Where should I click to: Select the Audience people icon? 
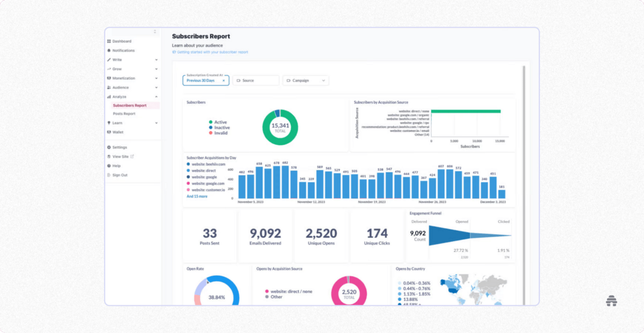(109, 87)
